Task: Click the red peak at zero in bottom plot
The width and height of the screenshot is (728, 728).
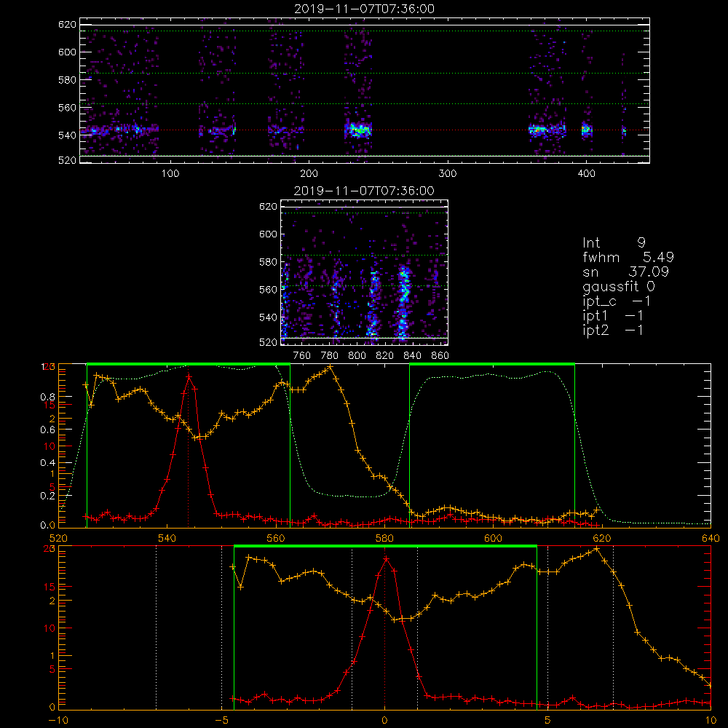Action: point(386,558)
